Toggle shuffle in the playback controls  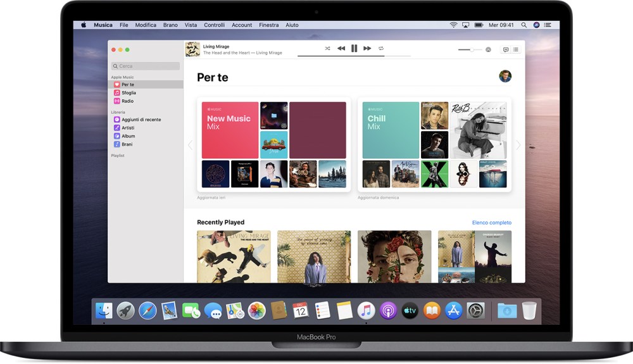click(327, 48)
